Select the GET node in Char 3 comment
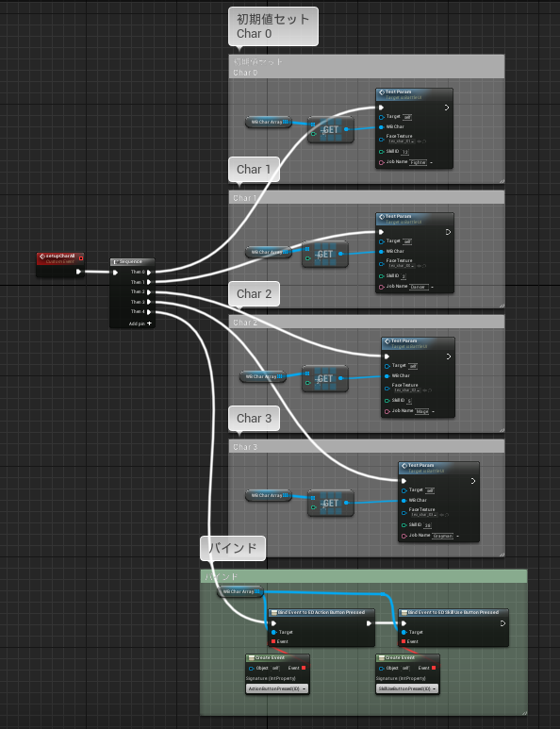Screen dimensions: 560x729 coord(330,504)
